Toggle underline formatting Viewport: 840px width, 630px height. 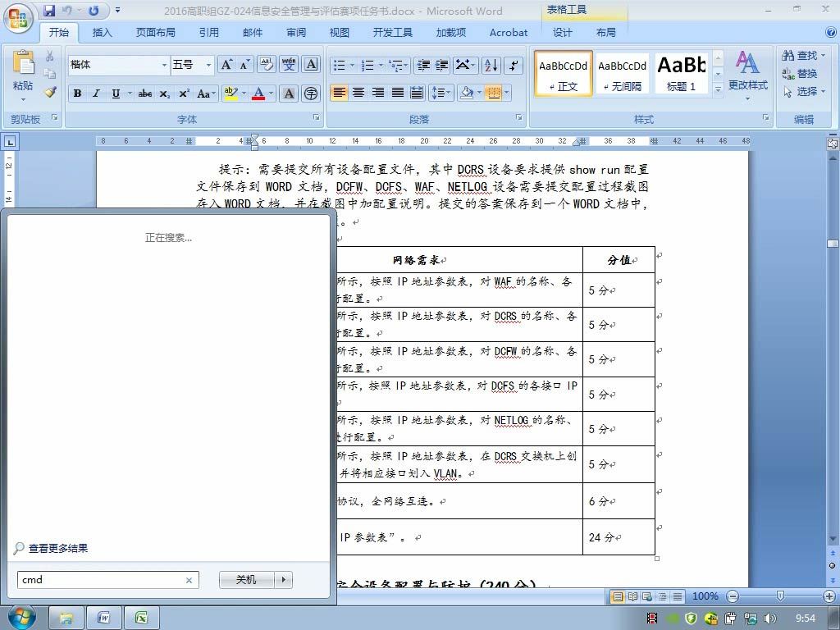pyautogui.click(x=116, y=94)
